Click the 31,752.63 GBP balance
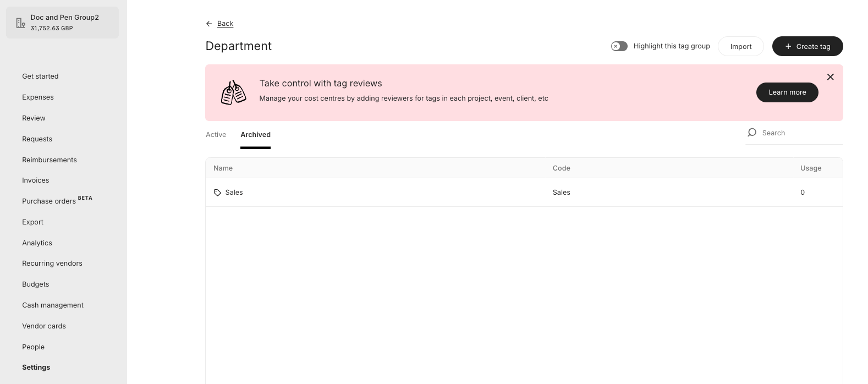Image resolution: width=868 pixels, height=384 pixels. pos(52,28)
